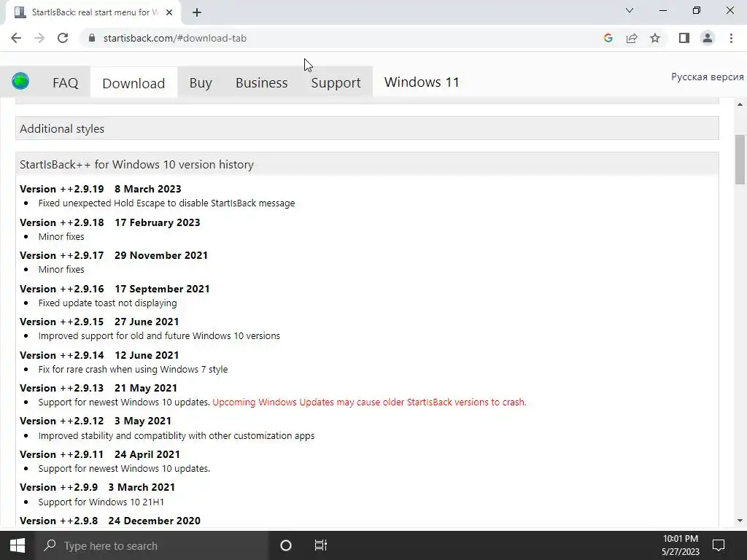Click the share page icon
747x560 pixels.
(x=632, y=38)
